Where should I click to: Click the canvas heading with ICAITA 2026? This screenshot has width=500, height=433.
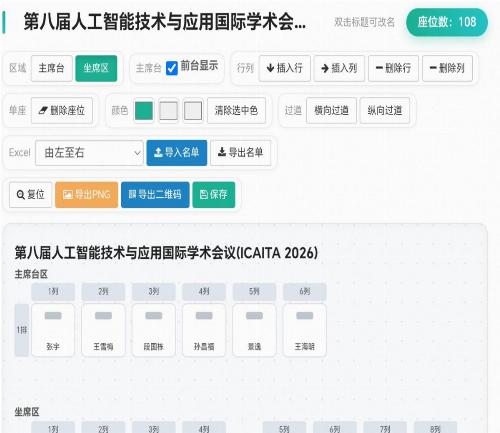click(x=166, y=253)
